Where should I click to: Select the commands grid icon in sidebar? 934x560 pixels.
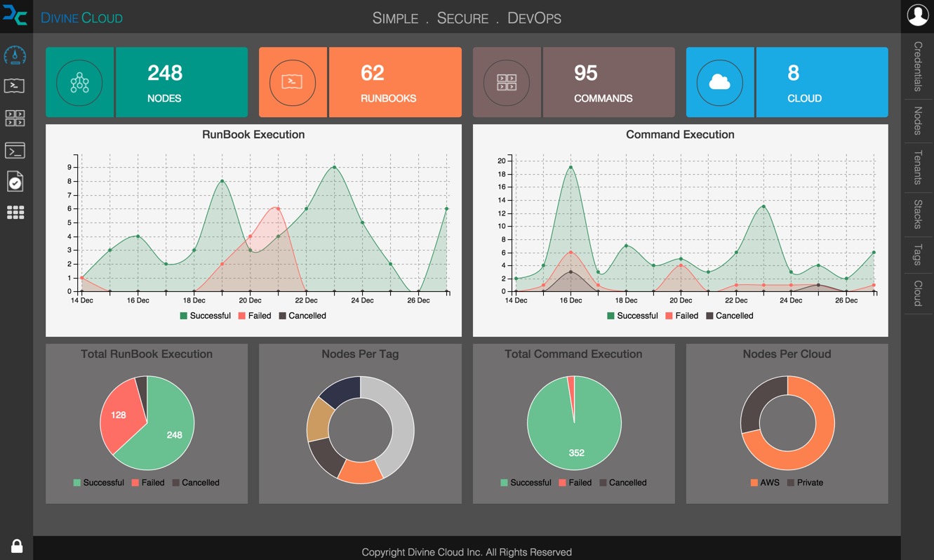[x=15, y=118]
